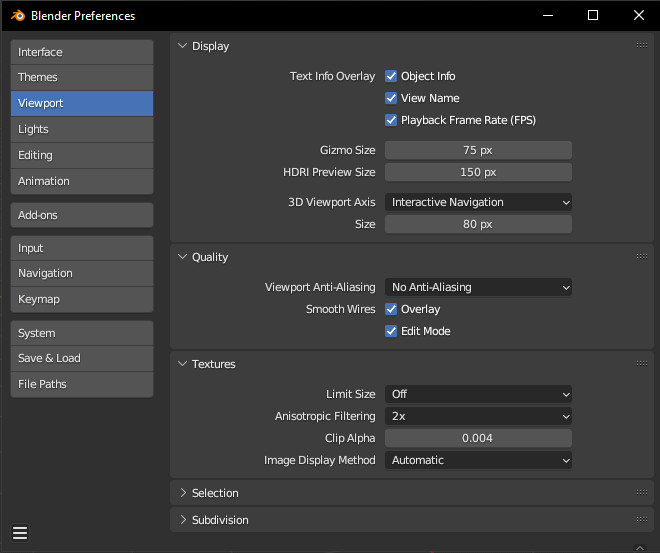Open the Editing preferences tab
Viewport: 660px width, 553px height.
pyautogui.click(x=82, y=156)
